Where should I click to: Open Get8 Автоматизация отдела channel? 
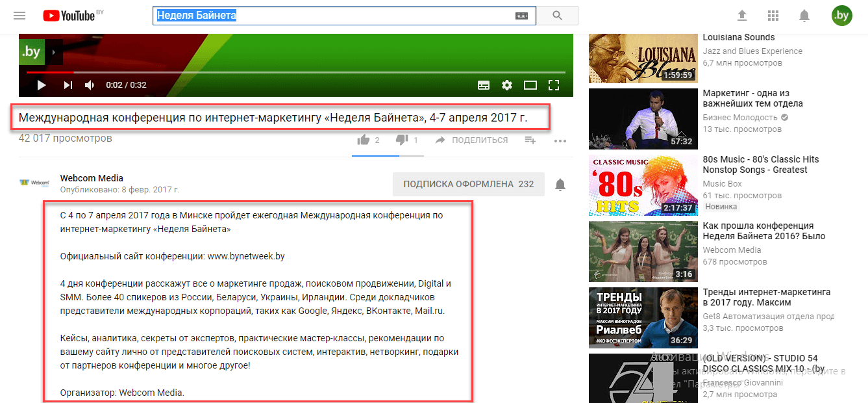769,317
